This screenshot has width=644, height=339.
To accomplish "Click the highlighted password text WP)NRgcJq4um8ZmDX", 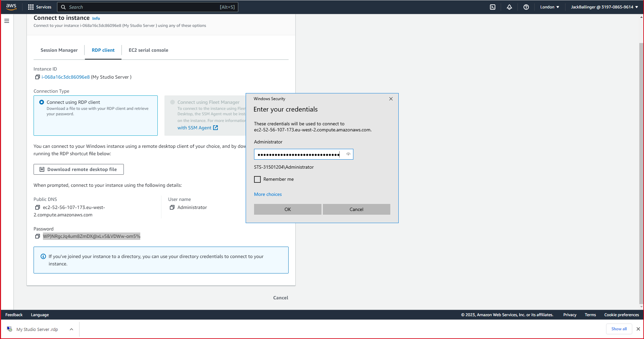I will (x=92, y=237).
